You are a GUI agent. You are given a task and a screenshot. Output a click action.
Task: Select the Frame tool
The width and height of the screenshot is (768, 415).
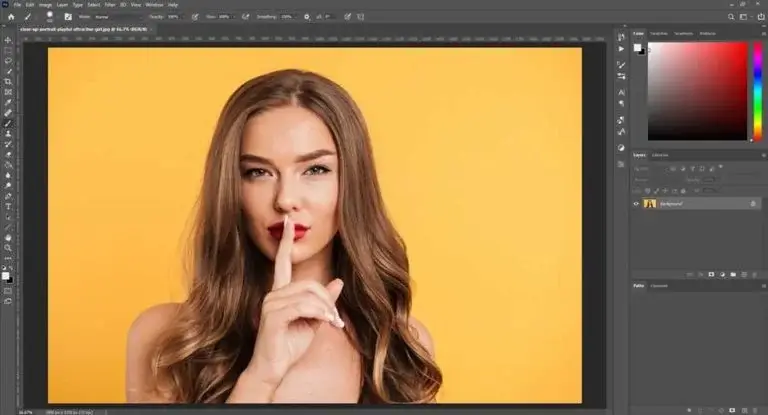click(8, 92)
